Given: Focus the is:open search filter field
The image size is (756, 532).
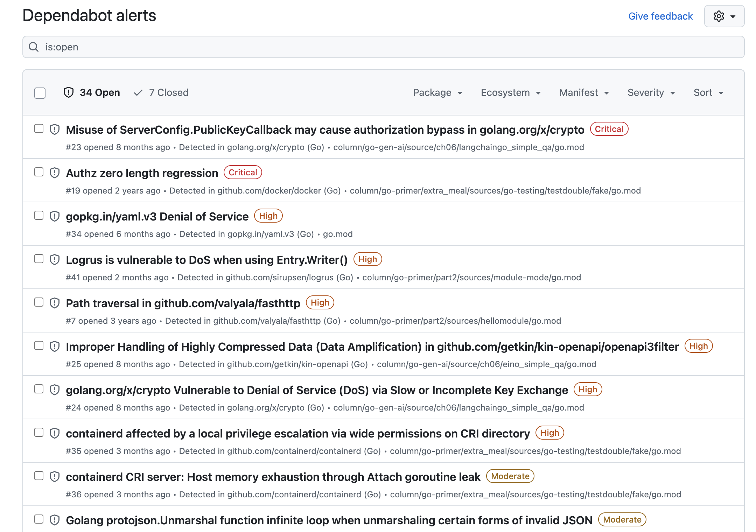Looking at the screenshot, I should point(384,47).
